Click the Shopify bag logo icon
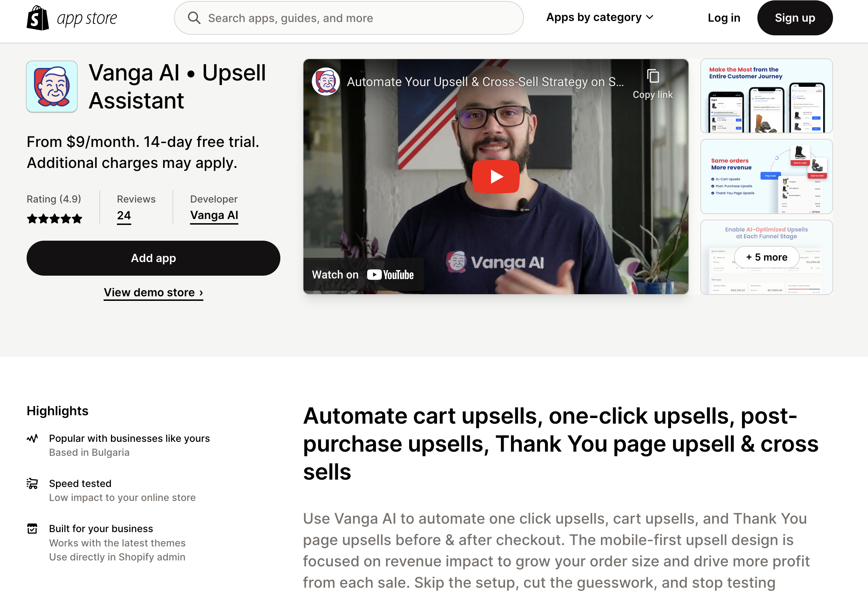Image resolution: width=868 pixels, height=594 pixels. click(38, 18)
